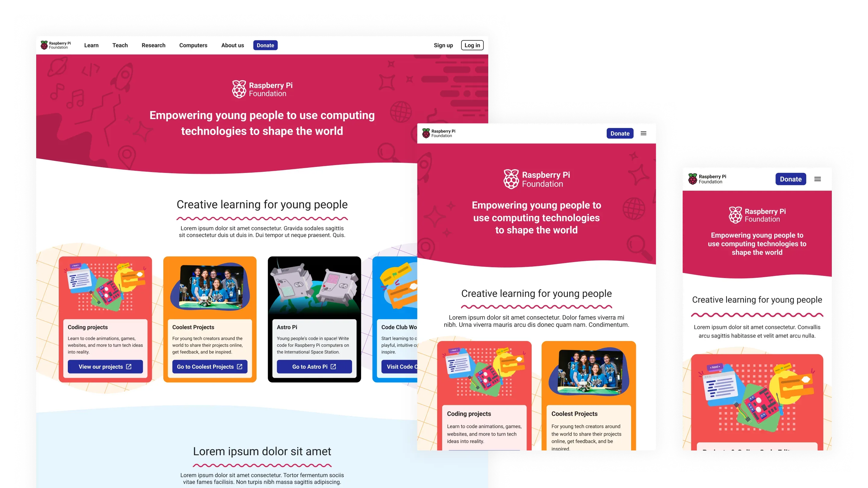The height and width of the screenshot is (488, 868).
Task: Click the external link icon on View our projects
Action: [x=131, y=366]
